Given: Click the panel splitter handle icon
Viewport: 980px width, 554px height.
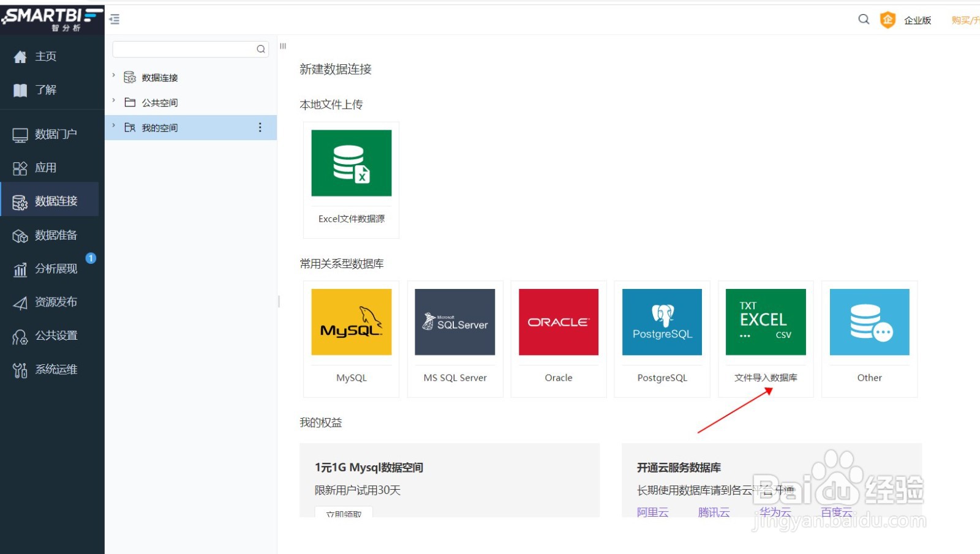Looking at the screenshot, I should click(283, 46).
